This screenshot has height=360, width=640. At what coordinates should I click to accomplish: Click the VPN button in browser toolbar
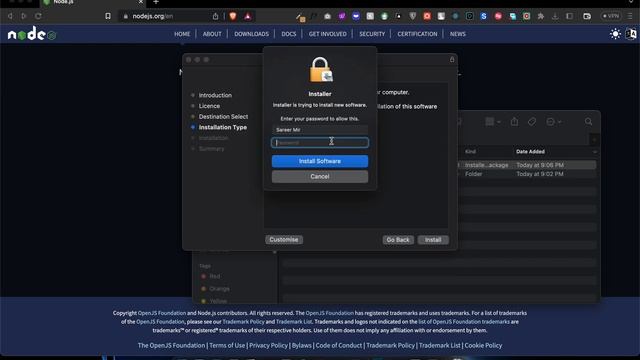coord(611,16)
